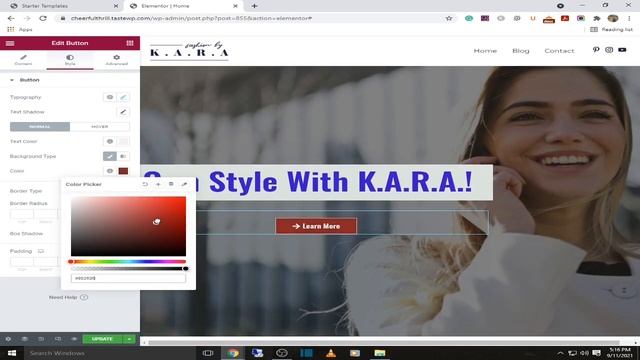Switch to the Advanced tab
The height and width of the screenshot is (360, 640).
(116, 60)
